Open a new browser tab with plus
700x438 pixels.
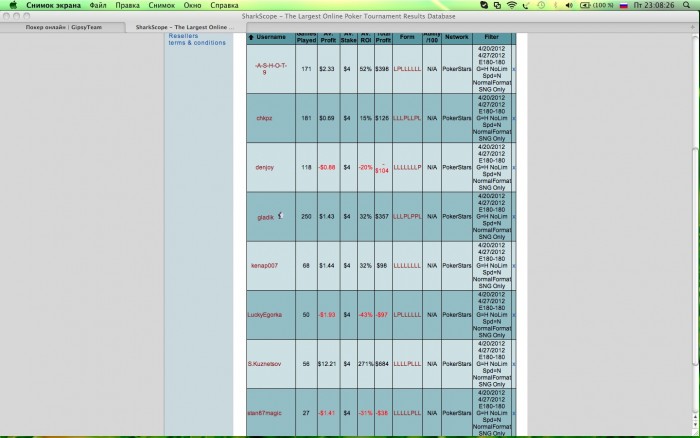(x=693, y=27)
